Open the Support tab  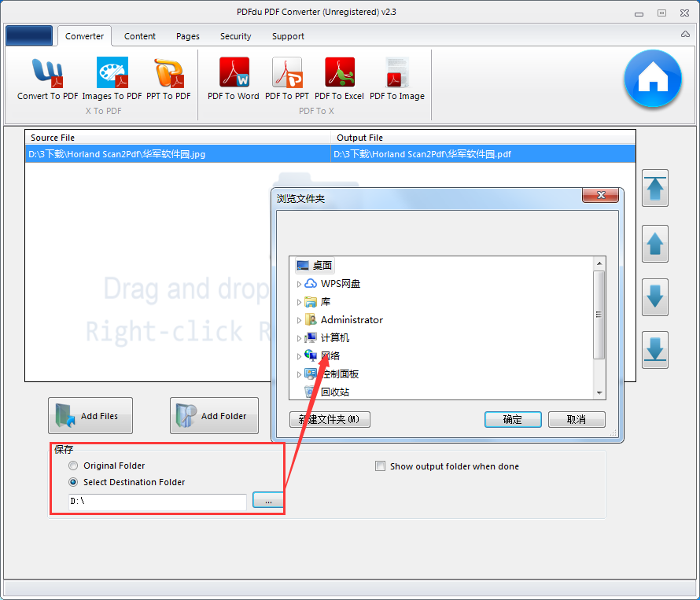point(288,36)
